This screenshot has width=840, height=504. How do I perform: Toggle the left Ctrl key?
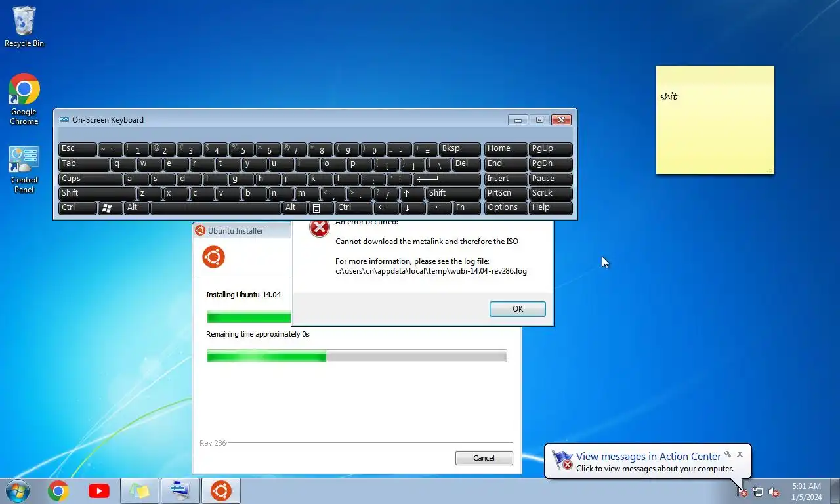click(x=77, y=208)
